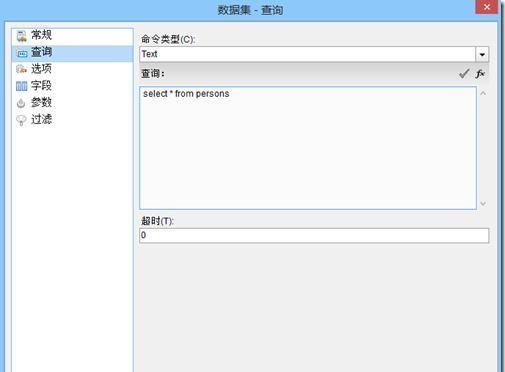Image resolution: width=505 pixels, height=372 pixels.
Task: Click the 参数 page icon
Action: click(21, 103)
